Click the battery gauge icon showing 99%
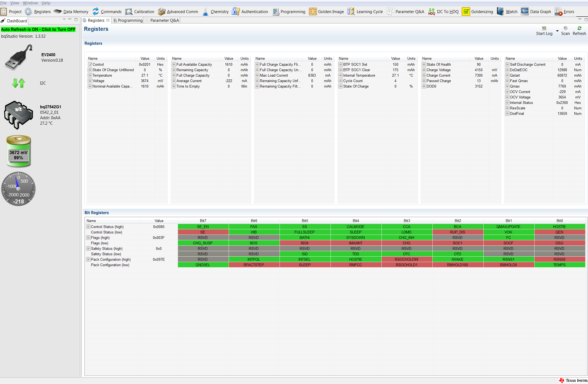 tap(19, 151)
